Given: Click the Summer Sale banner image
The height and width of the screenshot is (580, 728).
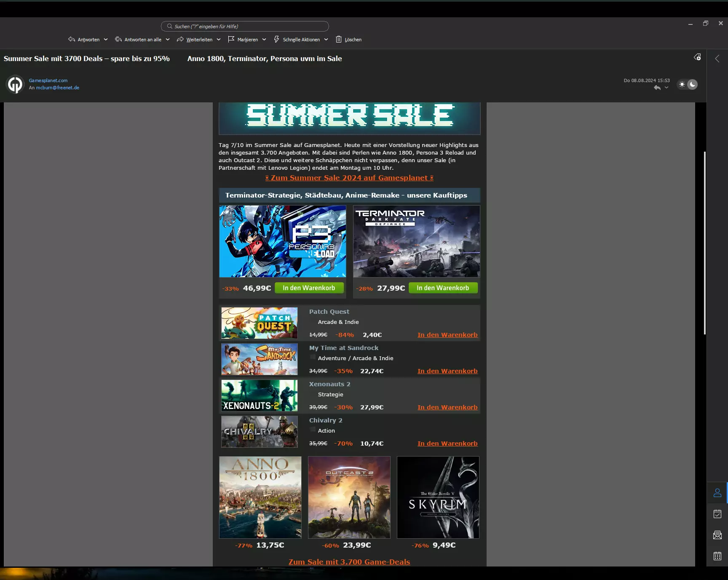Looking at the screenshot, I should click(350, 118).
